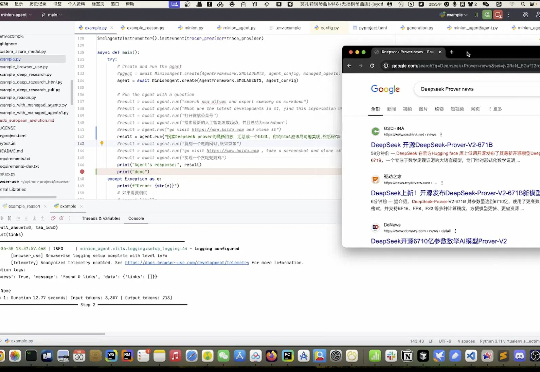Open second result DeepSeek上新 link
The height and width of the screenshot is (372, 540).
click(455, 193)
